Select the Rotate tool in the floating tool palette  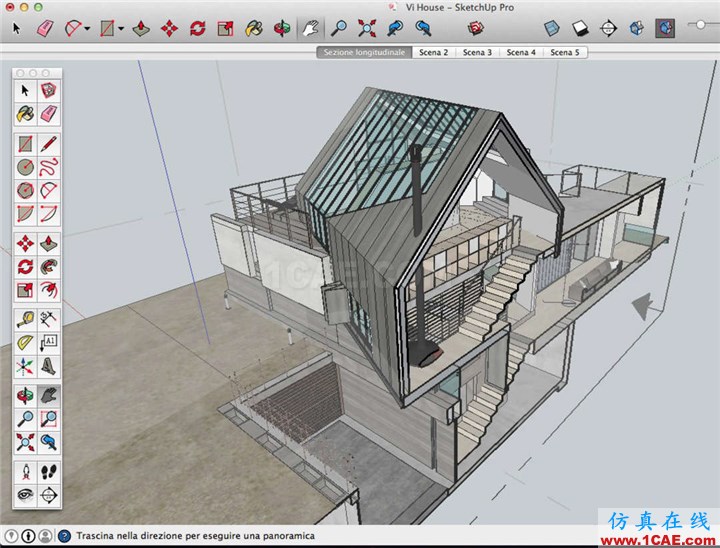pyautogui.click(x=25, y=266)
